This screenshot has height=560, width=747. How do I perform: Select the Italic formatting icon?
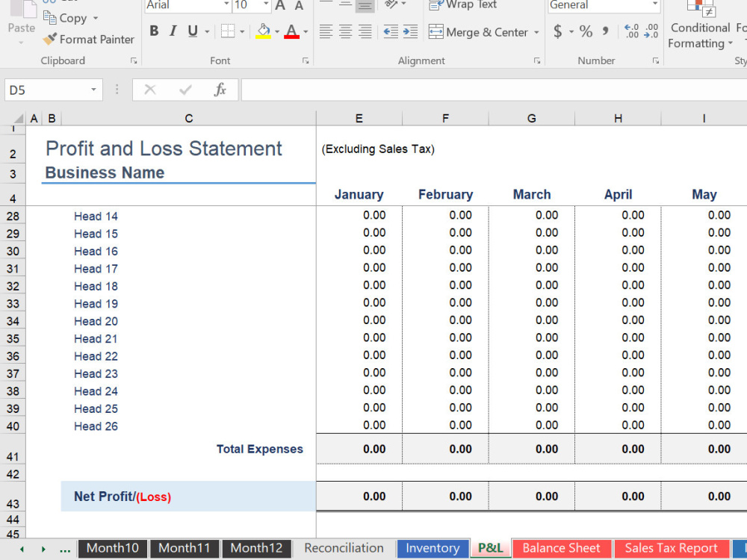[x=173, y=31]
